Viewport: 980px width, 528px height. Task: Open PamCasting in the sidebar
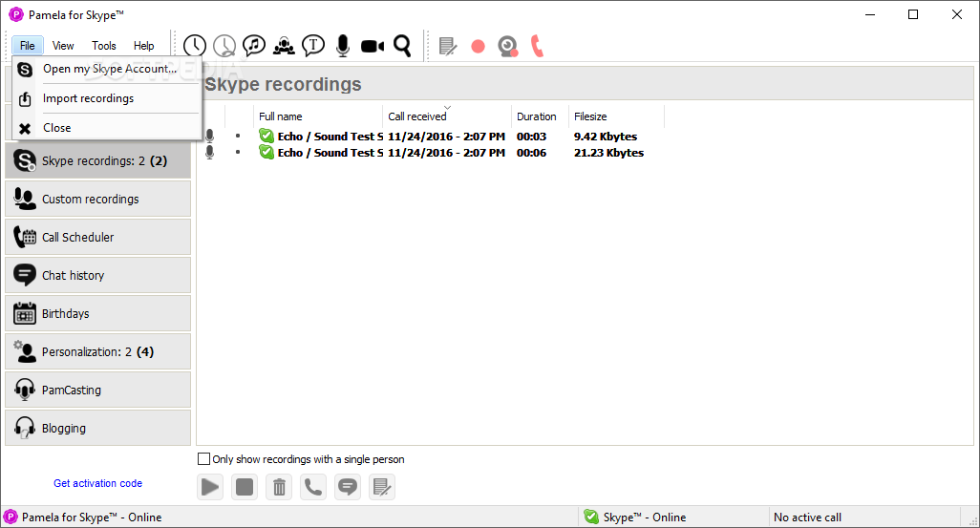98,390
